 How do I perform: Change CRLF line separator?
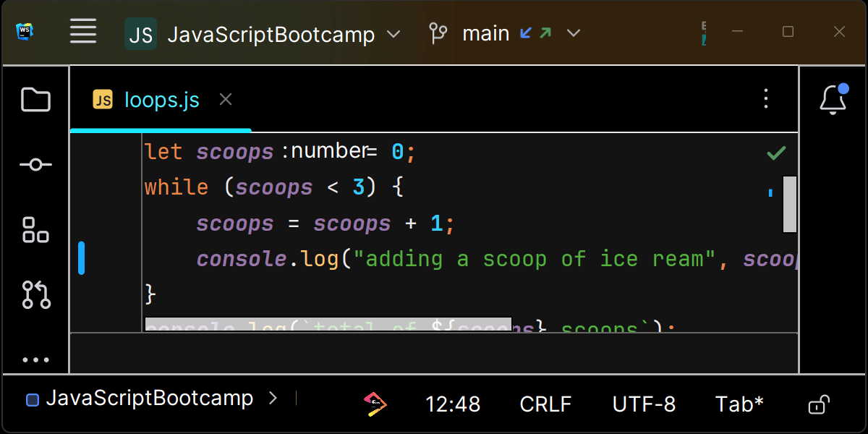[x=545, y=404]
